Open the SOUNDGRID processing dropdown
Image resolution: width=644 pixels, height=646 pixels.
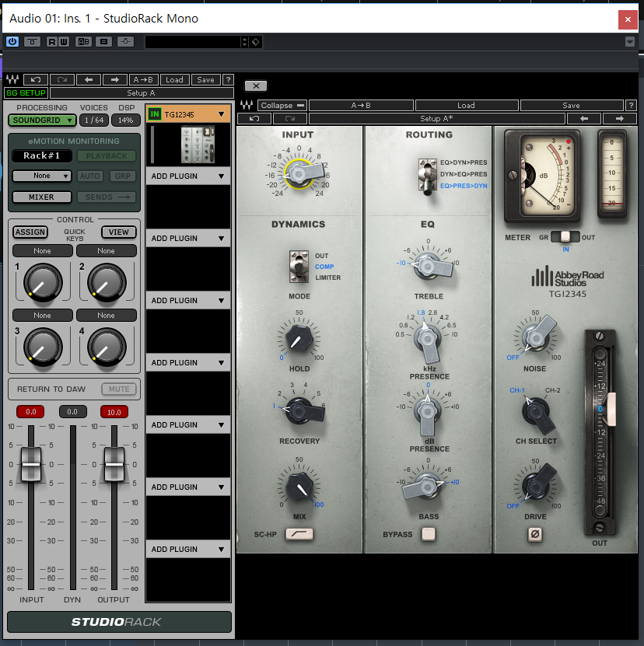click(43, 120)
